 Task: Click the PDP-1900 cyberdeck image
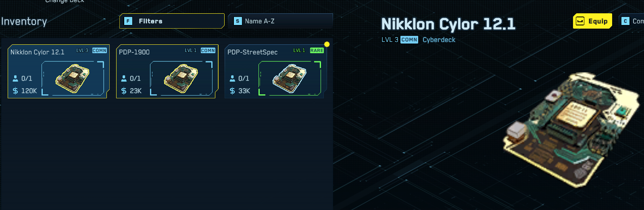coord(181,78)
